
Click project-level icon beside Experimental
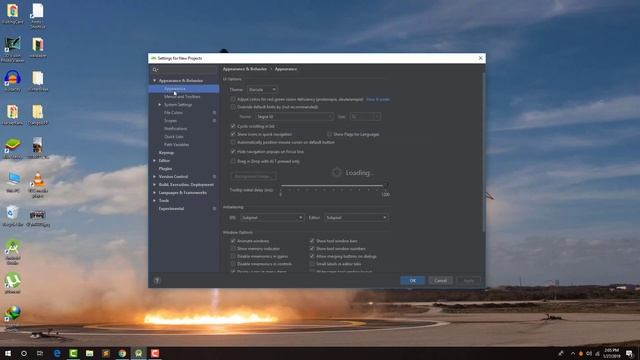point(214,209)
